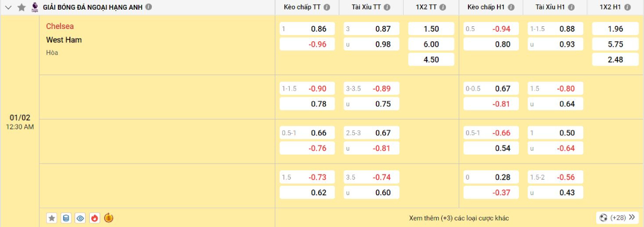Click info icon next to Kèo chấp TT
Screen dimensions: 644x227
tap(327, 7)
